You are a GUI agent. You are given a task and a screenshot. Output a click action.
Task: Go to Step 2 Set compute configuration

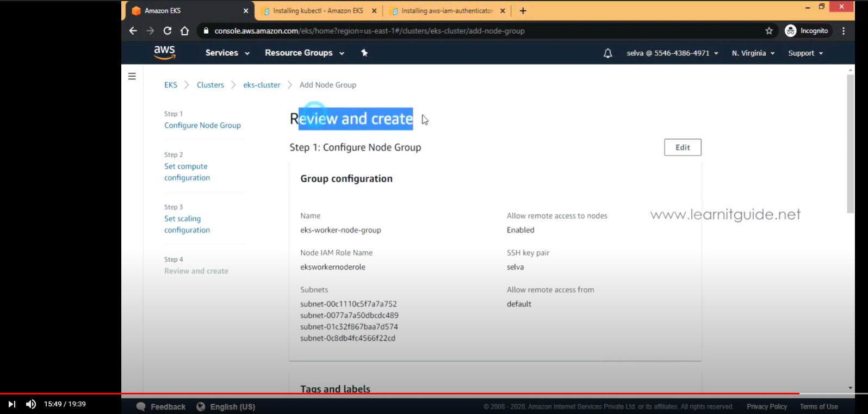pyautogui.click(x=187, y=172)
